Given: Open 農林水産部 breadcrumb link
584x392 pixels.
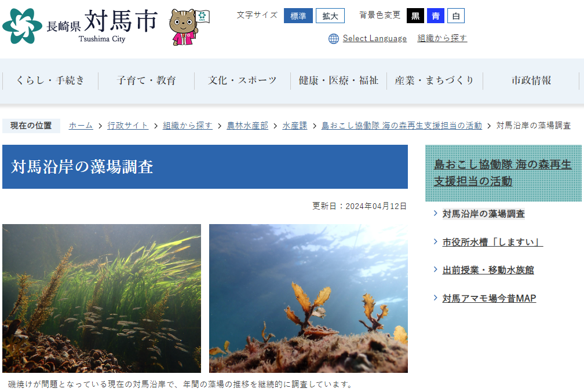Looking at the screenshot, I should pos(247,126).
